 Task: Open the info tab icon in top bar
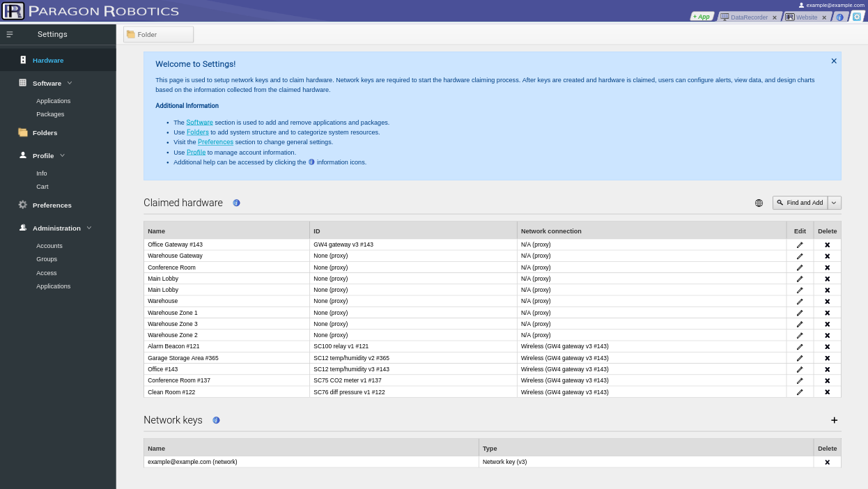[839, 17]
